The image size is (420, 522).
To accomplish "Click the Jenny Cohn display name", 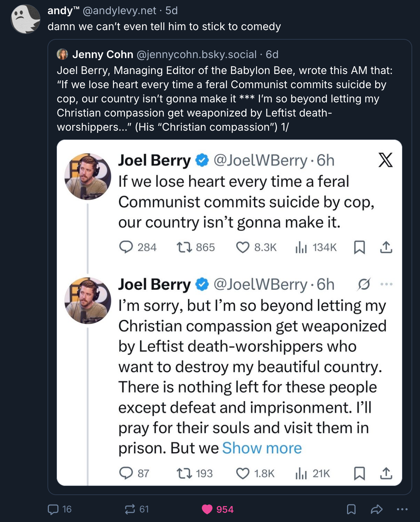I will click(103, 54).
